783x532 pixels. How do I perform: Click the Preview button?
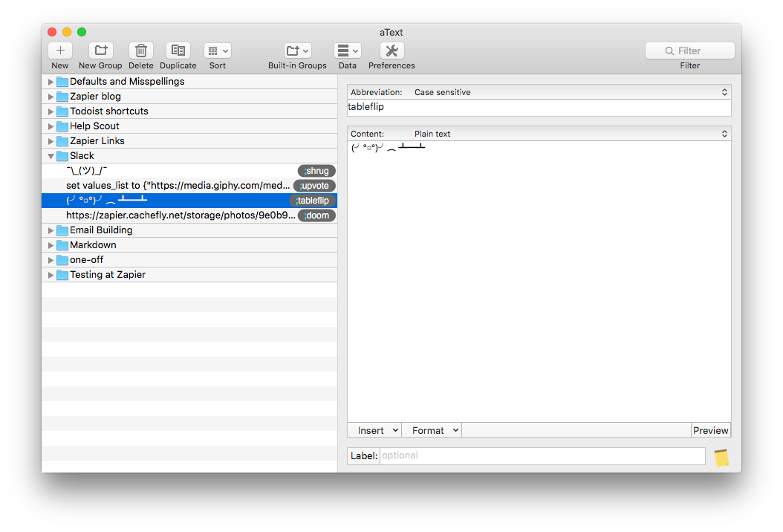tap(711, 431)
